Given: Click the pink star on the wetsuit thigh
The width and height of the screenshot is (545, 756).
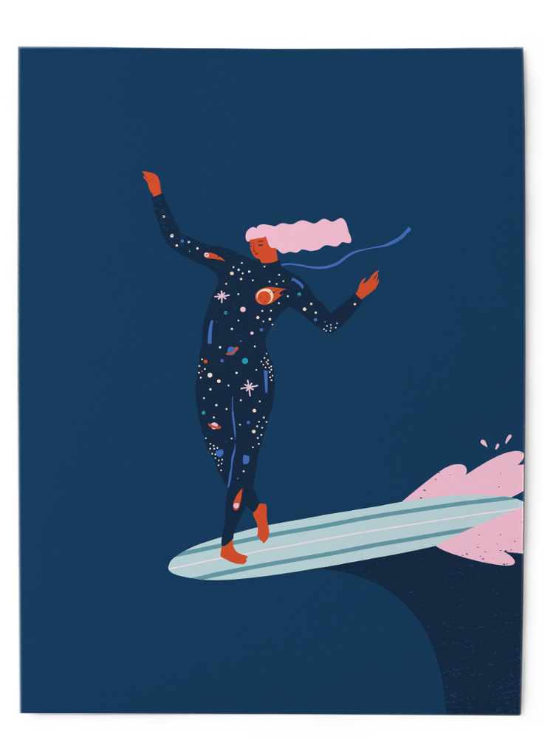Looking at the screenshot, I should coord(249,387).
